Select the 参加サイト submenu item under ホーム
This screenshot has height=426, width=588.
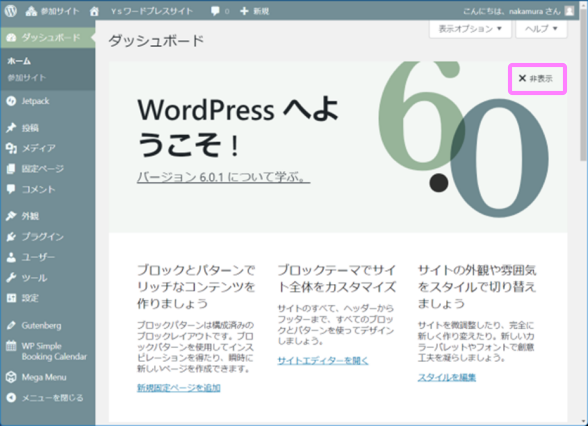pyautogui.click(x=27, y=78)
